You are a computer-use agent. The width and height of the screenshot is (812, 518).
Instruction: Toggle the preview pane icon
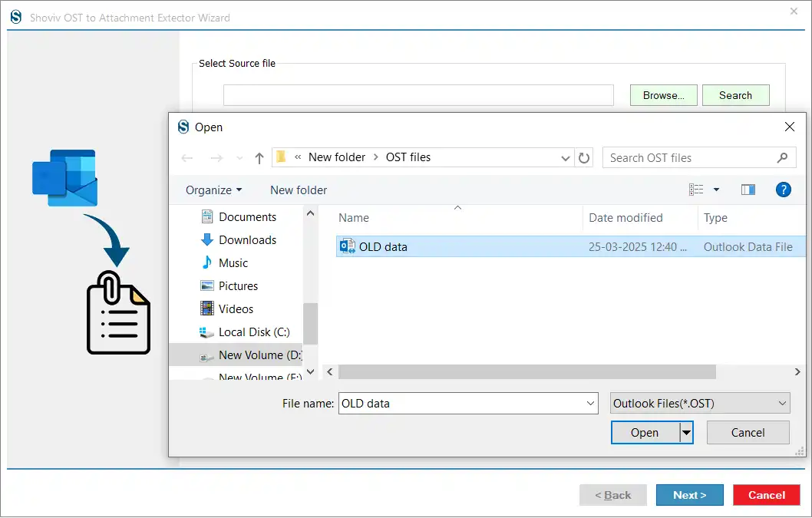748,190
